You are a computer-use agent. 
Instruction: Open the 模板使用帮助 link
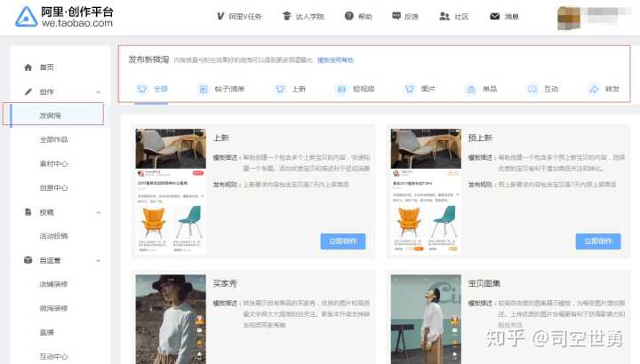coord(335,60)
